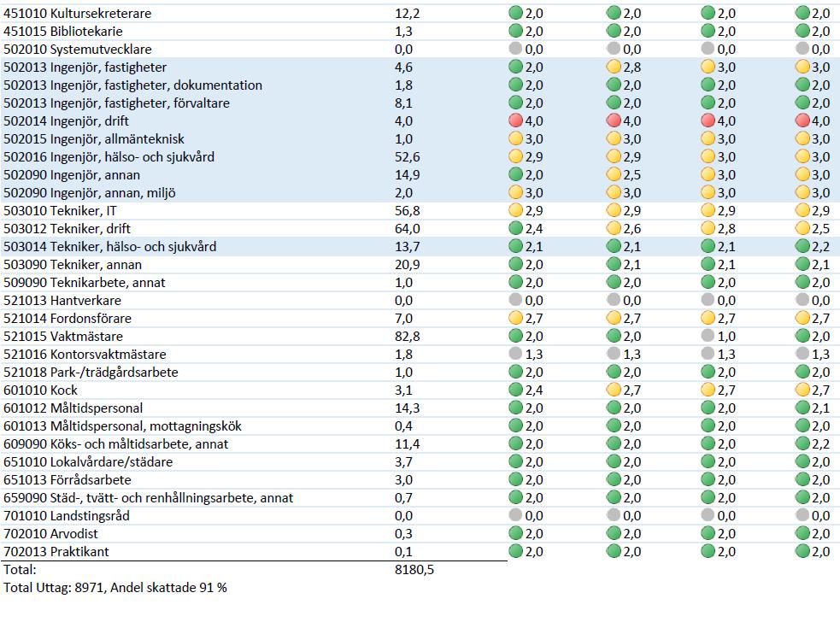Select '651010 Lokalvårdare/städare' row label
This screenshot has width=840, height=628.
point(88,462)
